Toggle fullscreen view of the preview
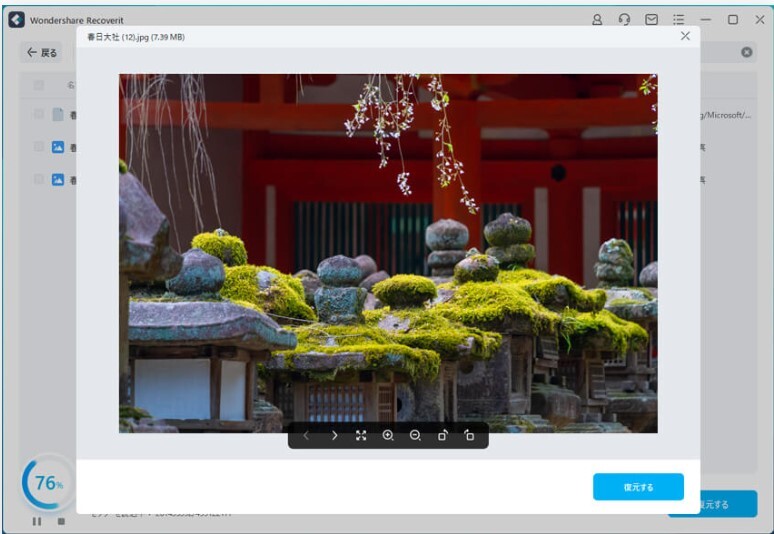 coord(361,436)
